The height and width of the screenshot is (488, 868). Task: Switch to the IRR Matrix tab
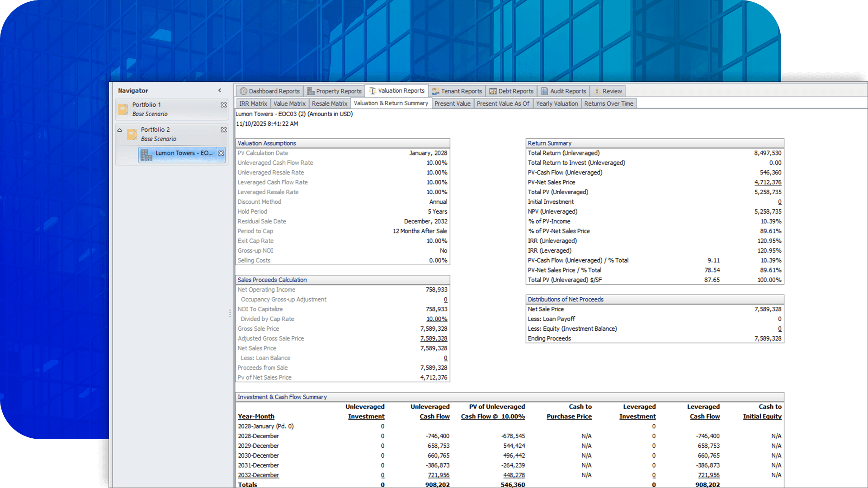pos(253,103)
